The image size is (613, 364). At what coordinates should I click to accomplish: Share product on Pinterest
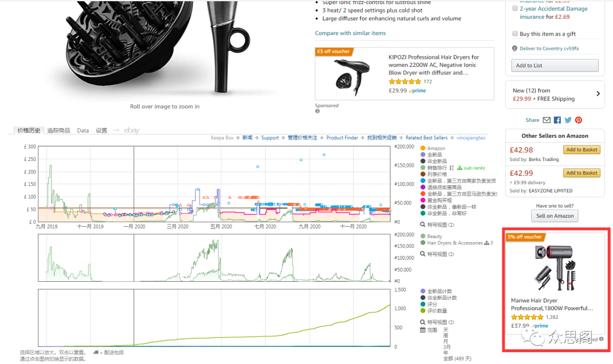[578, 120]
